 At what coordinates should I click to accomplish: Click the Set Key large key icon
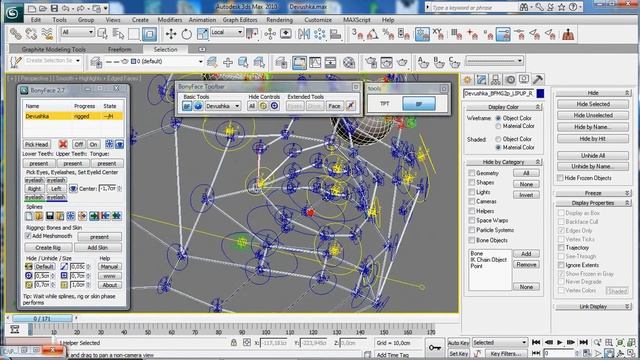(435, 347)
